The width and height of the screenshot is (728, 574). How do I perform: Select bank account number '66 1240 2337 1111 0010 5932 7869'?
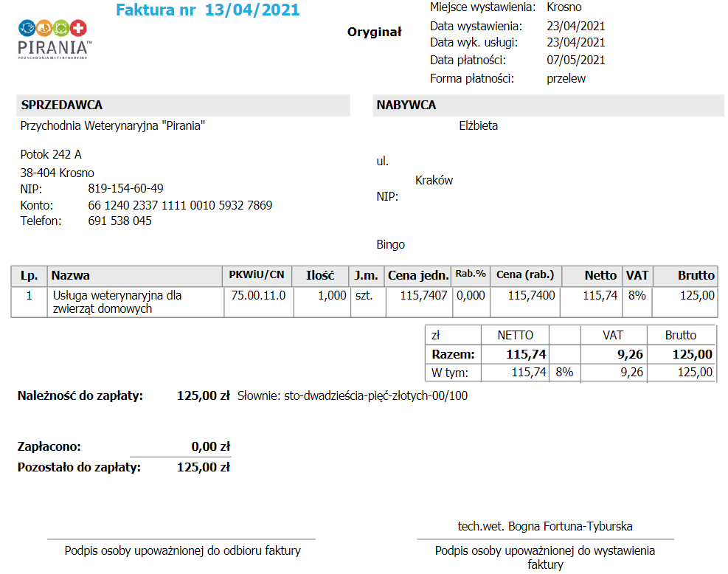coord(180,205)
